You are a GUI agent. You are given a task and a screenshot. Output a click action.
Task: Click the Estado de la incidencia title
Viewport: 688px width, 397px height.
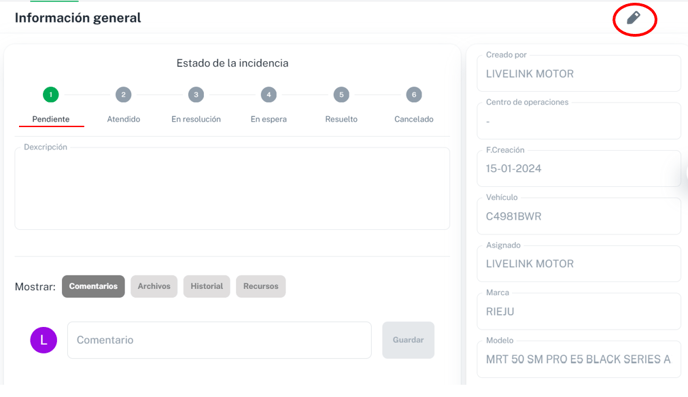pyautogui.click(x=232, y=63)
